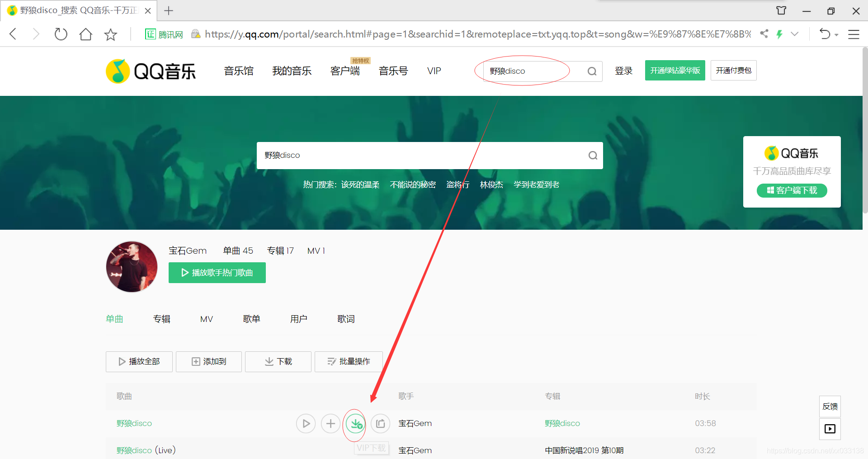The height and width of the screenshot is (459, 868).
Task: Click the search magnifier icon in the top bar
Action: point(592,71)
